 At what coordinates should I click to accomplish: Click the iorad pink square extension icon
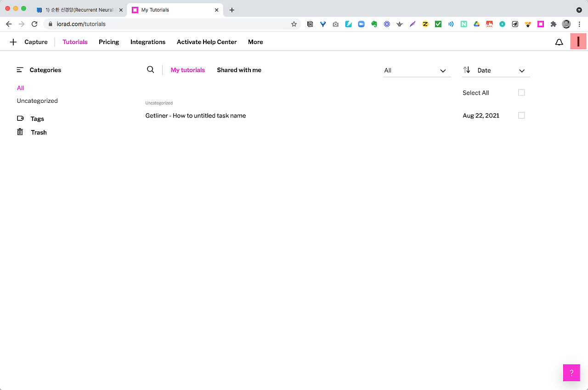point(541,24)
